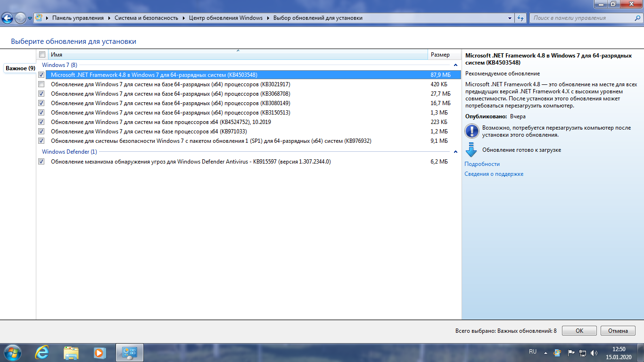This screenshot has width=644, height=362.
Task: Expand breadcrumb arrow after Центр обновления Windows
Action: pyautogui.click(x=268, y=18)
